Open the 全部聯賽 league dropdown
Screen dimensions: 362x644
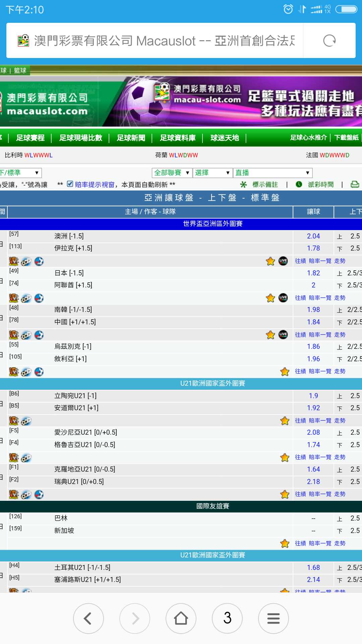click(x=172, y=173)
